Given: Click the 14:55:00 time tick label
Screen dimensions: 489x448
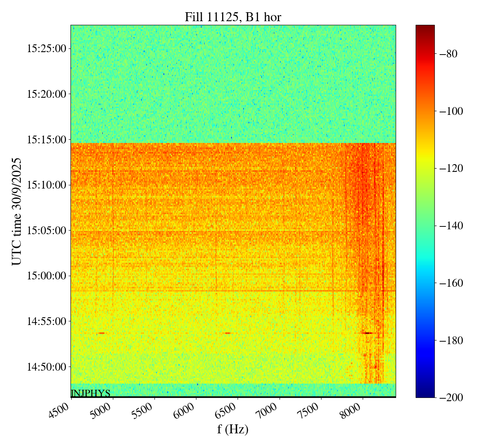Looking at the screenshot, I should coord(46,321).
